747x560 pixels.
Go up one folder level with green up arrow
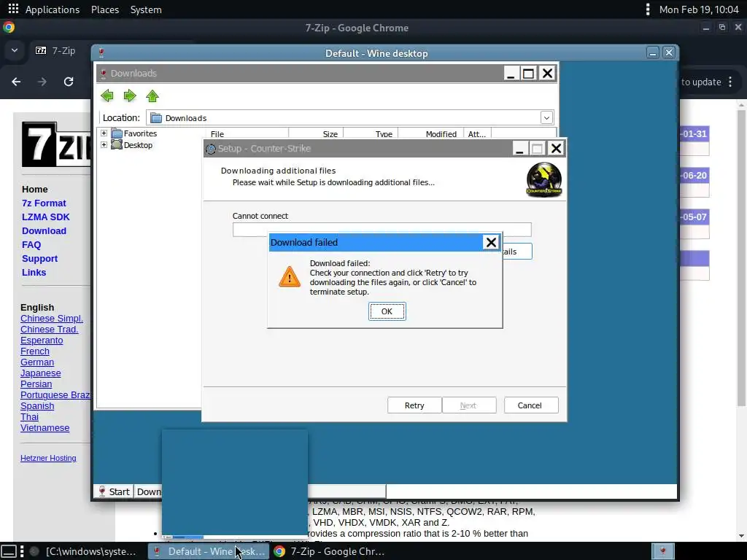152,96
